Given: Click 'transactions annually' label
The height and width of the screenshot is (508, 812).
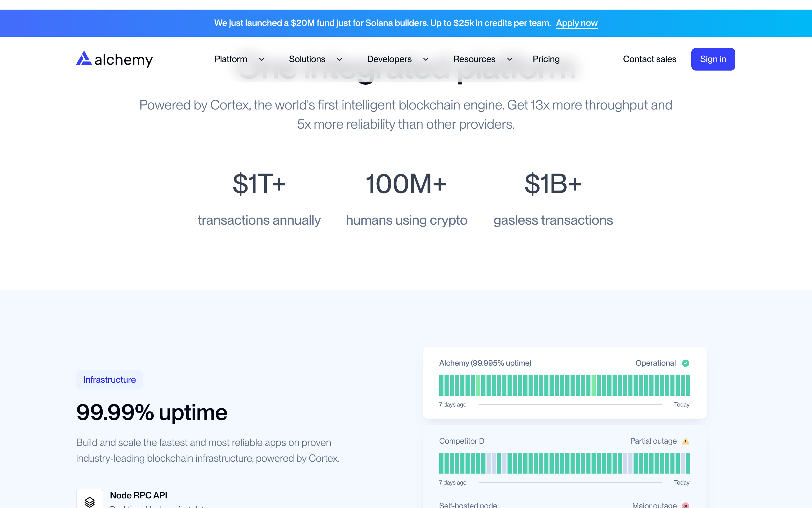Looking at the screenshot, I should tap(259, 220).
